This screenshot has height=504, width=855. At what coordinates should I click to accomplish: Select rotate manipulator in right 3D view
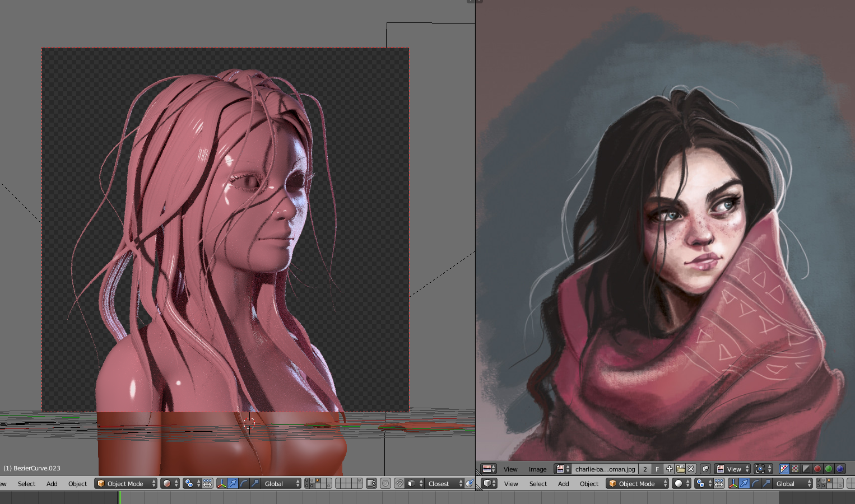[755, 483]
